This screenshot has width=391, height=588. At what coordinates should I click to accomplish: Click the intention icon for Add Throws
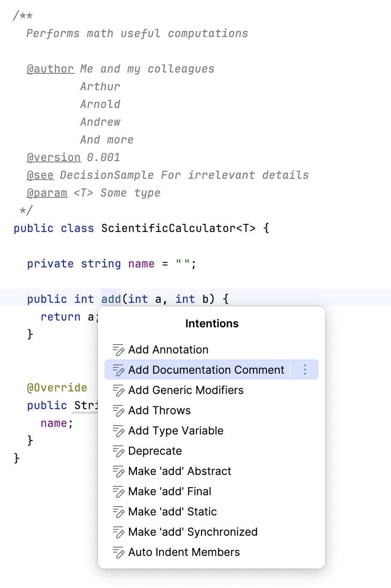[118, 410]
